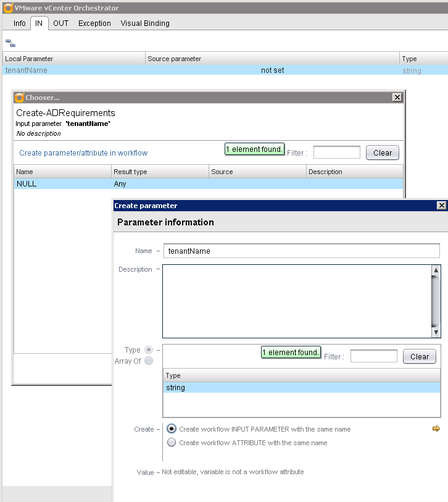Click the Result type column header
The height and width of the screenshot is (502, 448).
point(160,172)
